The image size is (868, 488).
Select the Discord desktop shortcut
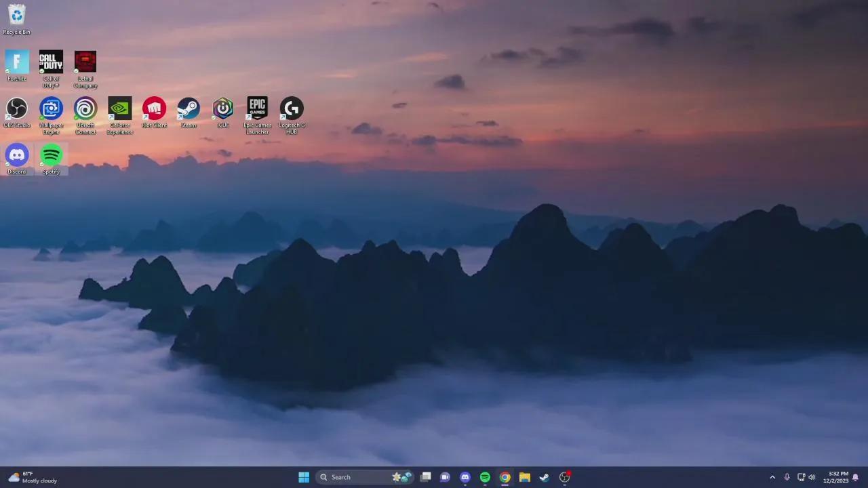17,159
